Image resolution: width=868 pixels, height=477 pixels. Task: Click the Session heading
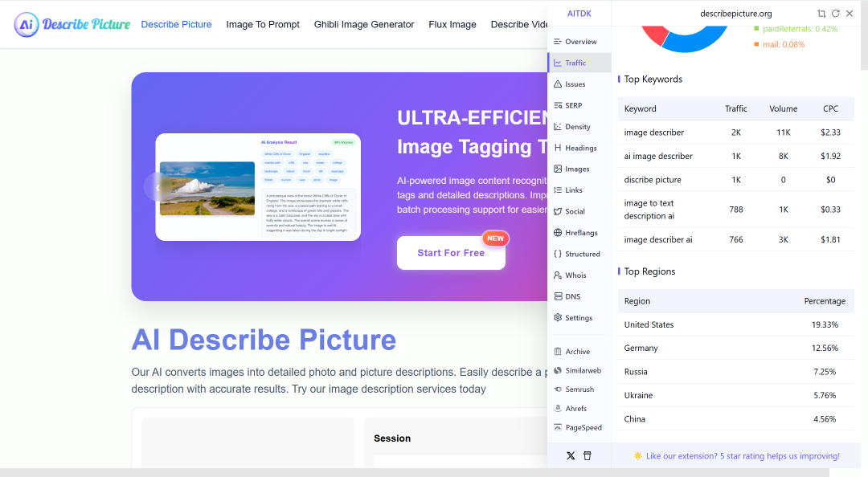(x=392, y=438)
